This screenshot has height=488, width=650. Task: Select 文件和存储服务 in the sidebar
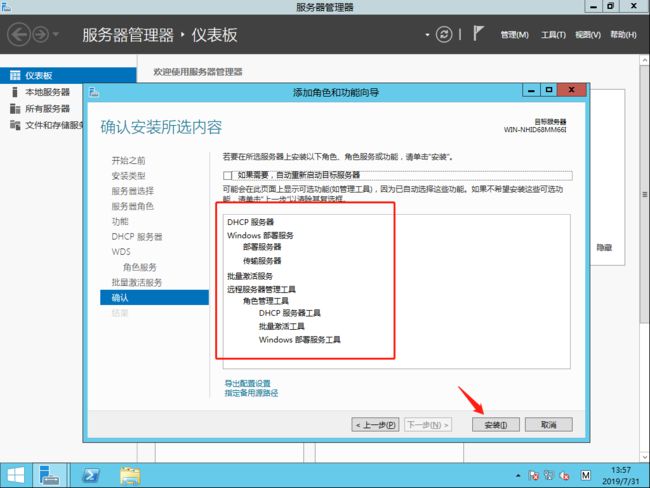point(54,125)
